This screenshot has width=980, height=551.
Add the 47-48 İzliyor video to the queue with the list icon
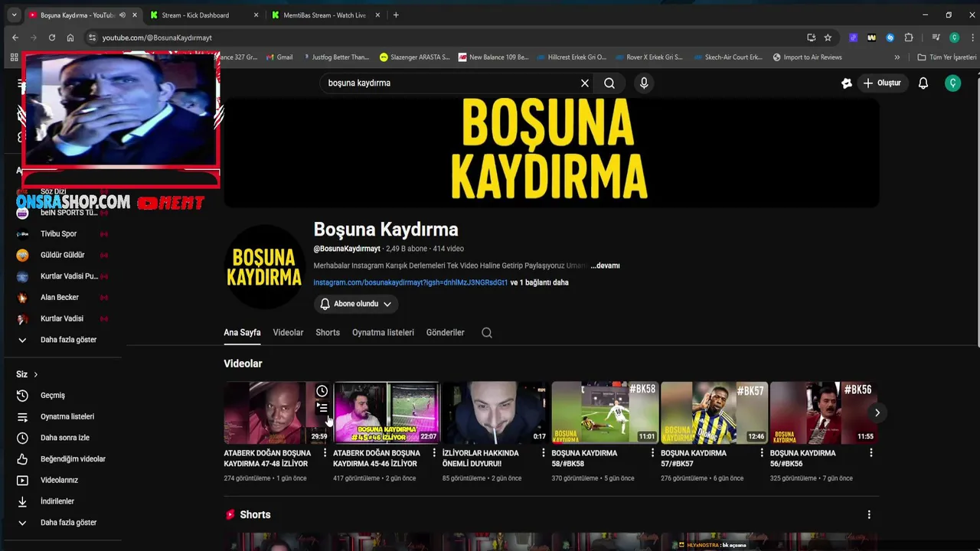click(322, 408)
